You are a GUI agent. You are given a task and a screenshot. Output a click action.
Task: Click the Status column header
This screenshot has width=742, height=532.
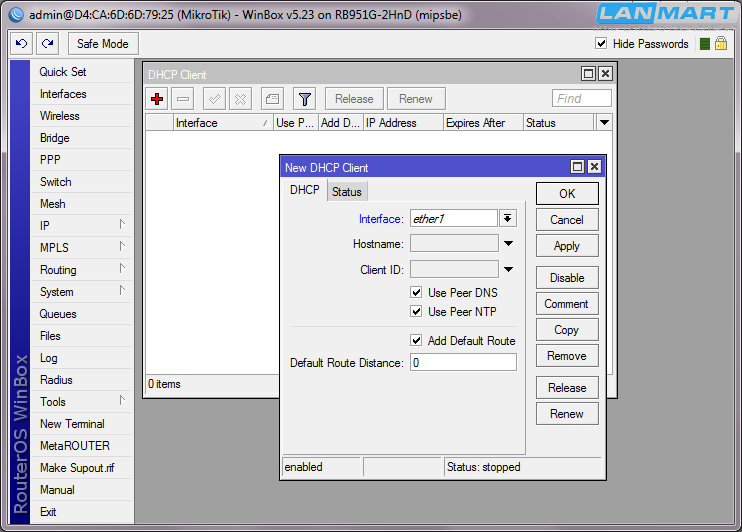pyautogui.click(x=559, y=123)
